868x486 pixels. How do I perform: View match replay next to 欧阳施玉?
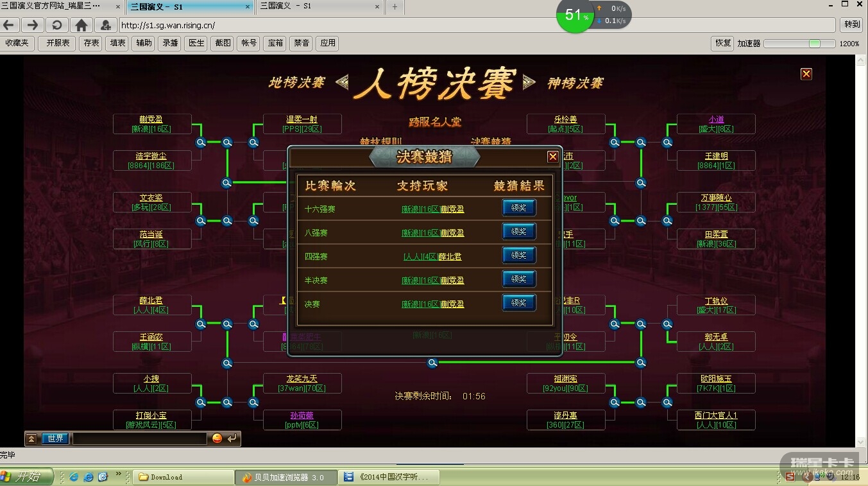(667, 403)
